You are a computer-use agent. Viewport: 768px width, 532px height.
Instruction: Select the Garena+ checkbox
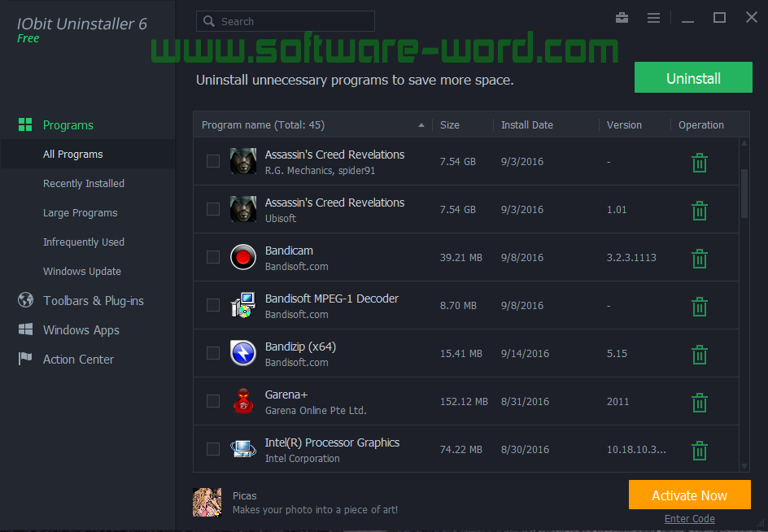213,401
